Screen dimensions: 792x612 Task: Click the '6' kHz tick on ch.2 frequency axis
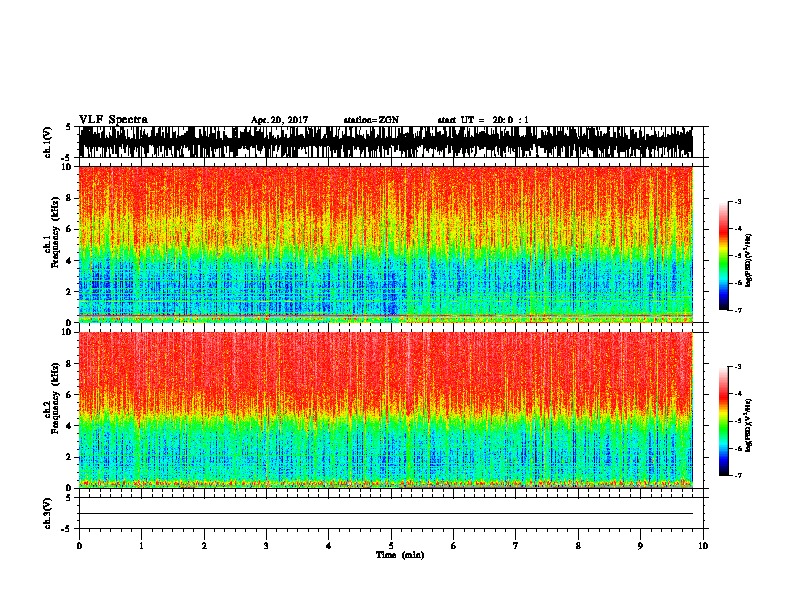70,395
